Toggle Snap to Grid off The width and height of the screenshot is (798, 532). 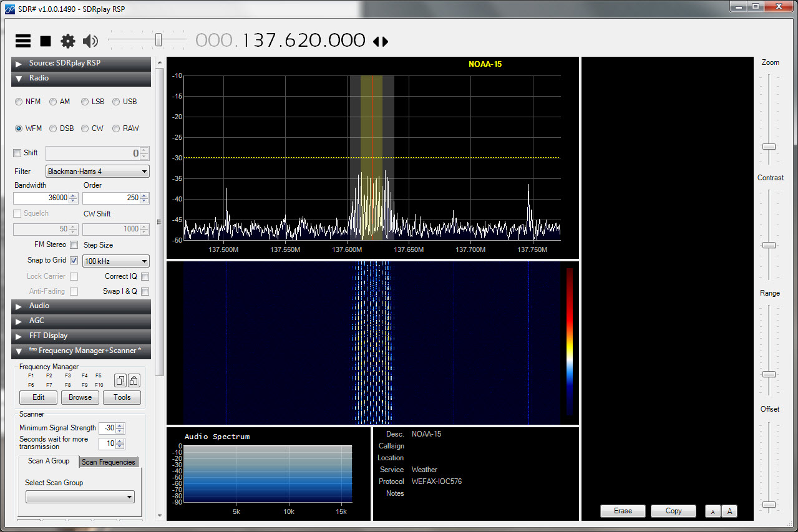tap(74, 260)
